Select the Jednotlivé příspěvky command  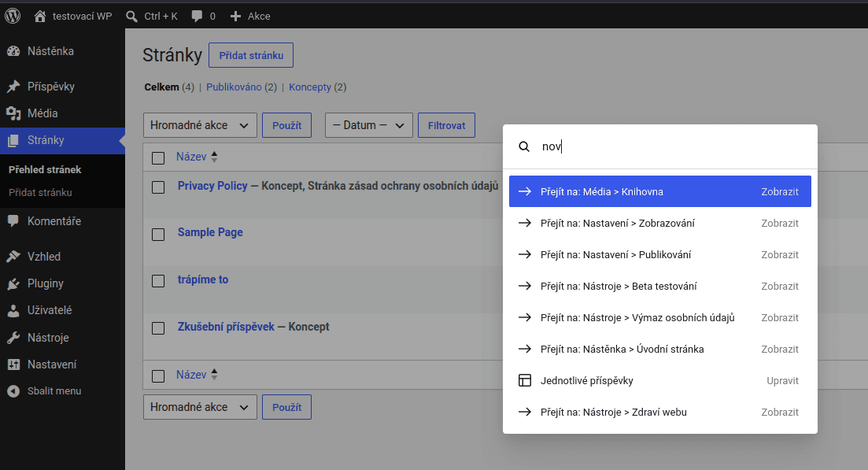pos(660,380)
